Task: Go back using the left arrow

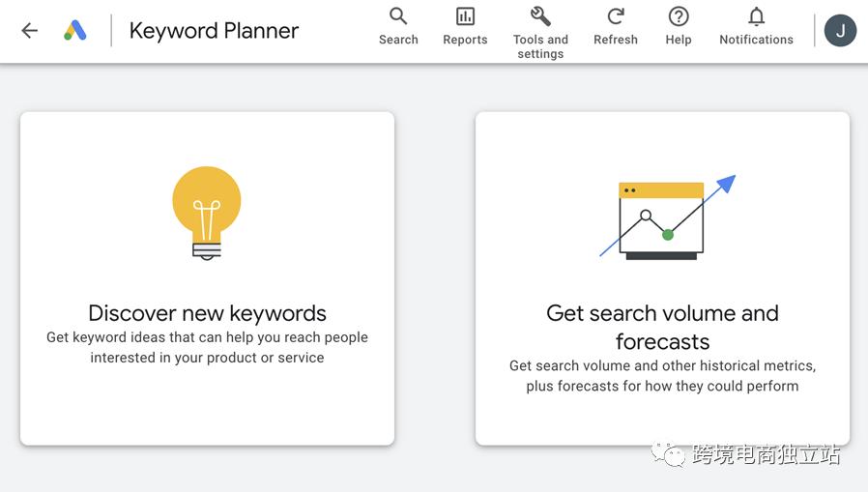Action: (x=29, y=30)
